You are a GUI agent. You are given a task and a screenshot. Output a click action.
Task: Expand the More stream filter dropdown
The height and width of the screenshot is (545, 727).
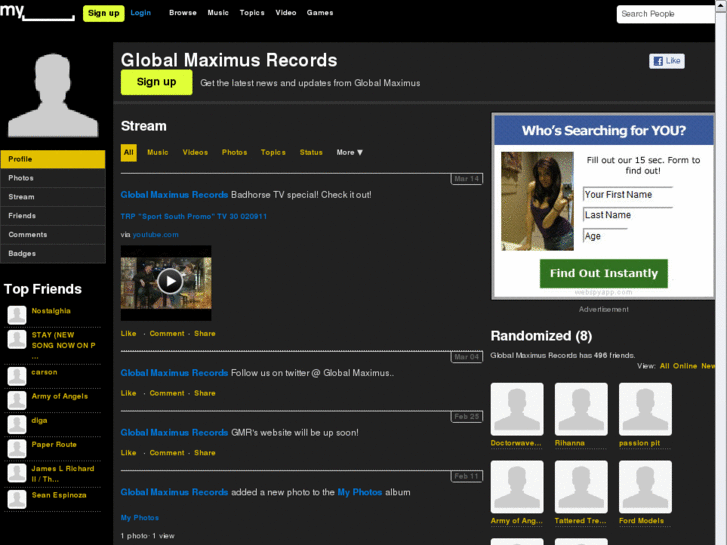coord(350,152)
